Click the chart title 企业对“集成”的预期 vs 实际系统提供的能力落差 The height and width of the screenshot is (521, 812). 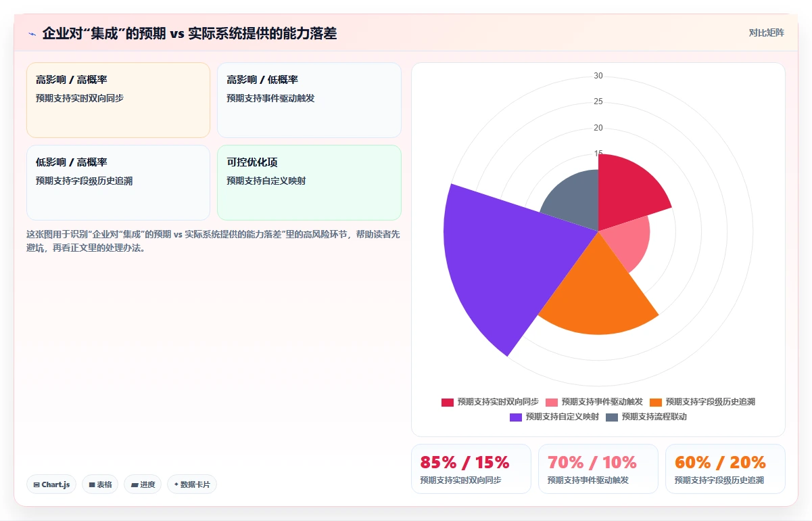pos(189,33)
